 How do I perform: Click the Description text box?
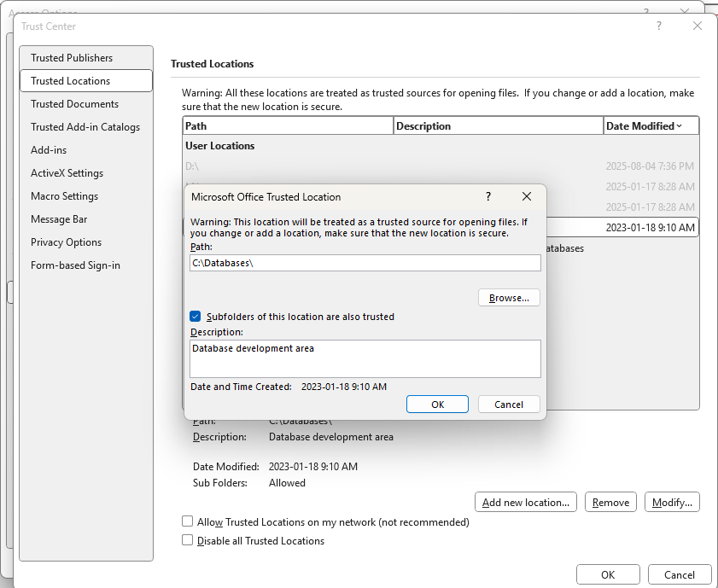tap(365, 358)
